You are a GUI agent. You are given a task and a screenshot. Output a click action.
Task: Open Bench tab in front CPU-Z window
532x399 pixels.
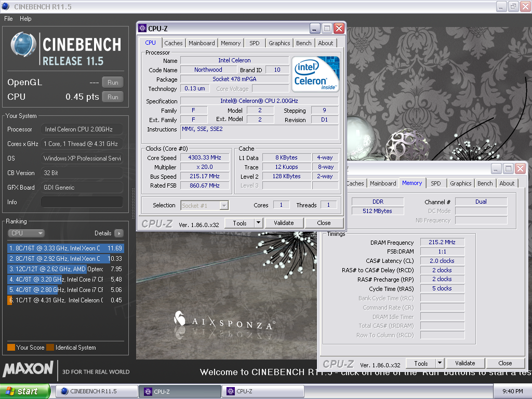(x=303, y=43)
